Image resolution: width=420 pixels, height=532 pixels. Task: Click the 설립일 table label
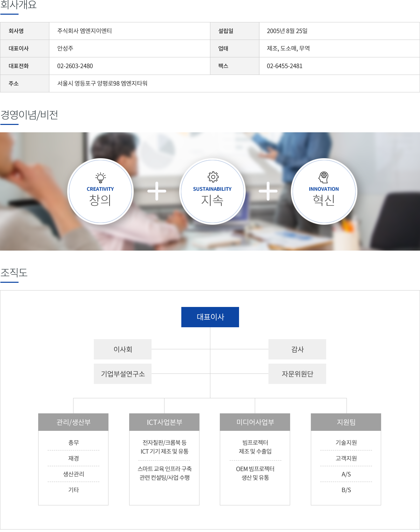tap(226, 31)
